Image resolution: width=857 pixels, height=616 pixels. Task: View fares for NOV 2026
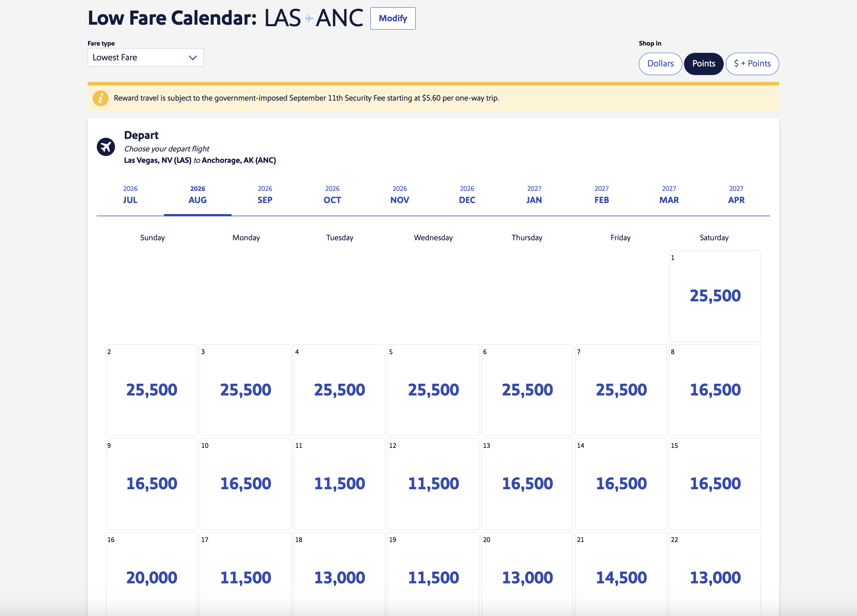[x=400, y=195]
